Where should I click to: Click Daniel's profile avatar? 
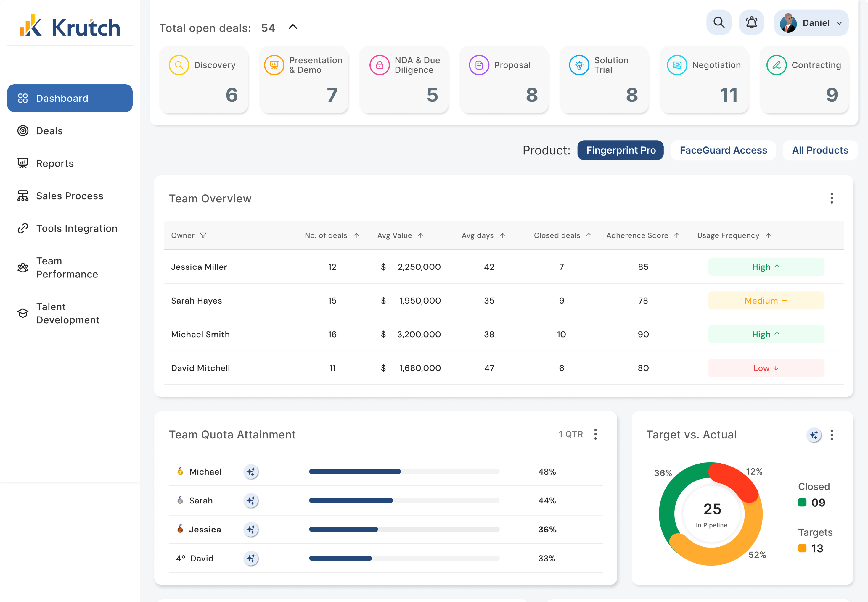click(788, 23)
